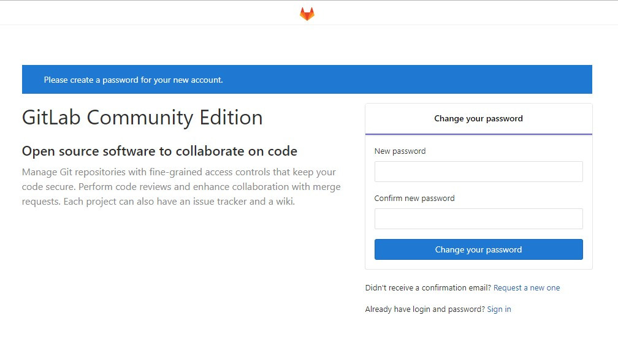Submit with the blue Change your password button
618x364 pixels.
tap(478, 249)
